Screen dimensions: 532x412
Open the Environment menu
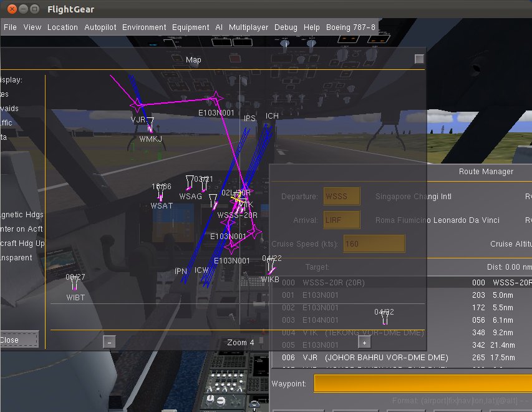[x=144, y=27]
